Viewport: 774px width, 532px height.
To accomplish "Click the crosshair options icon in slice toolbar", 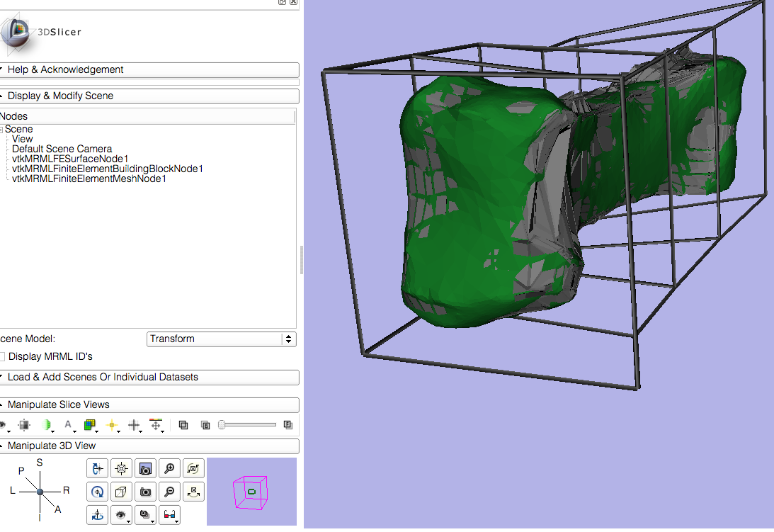I will point(134,425).
